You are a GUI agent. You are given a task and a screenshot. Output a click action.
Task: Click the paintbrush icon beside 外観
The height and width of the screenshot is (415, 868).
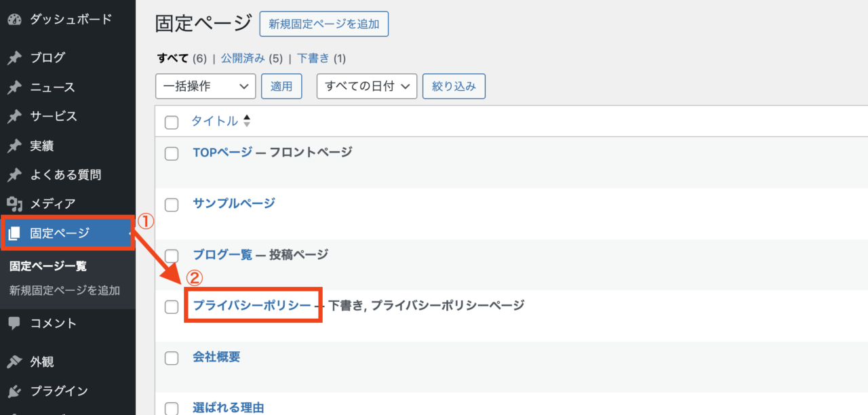click(14, 361)
